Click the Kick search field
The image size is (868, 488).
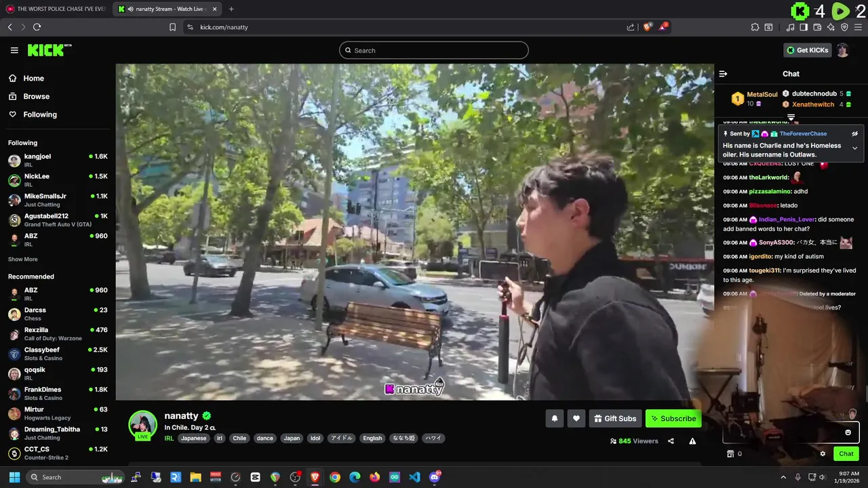(434, 50)
